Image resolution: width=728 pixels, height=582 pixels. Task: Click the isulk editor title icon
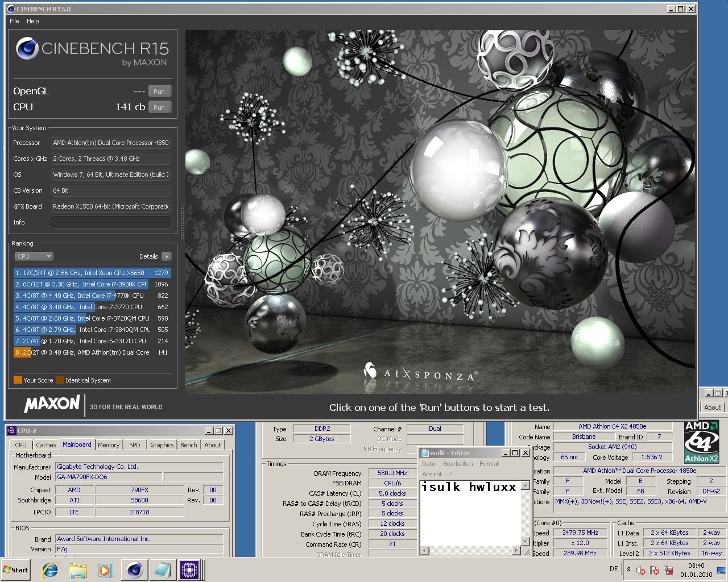tap(425, 453)
